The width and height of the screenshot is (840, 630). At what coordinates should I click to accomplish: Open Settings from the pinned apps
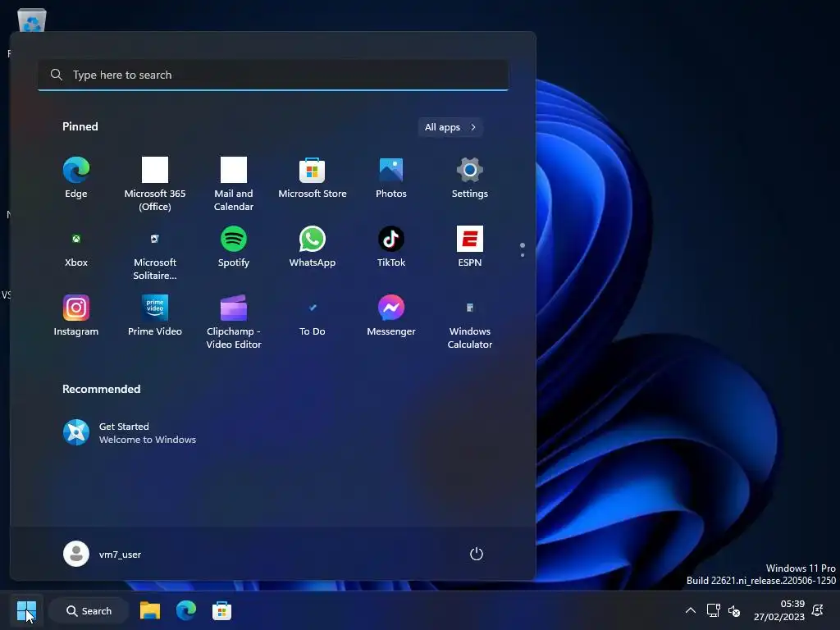pos(470,178)
